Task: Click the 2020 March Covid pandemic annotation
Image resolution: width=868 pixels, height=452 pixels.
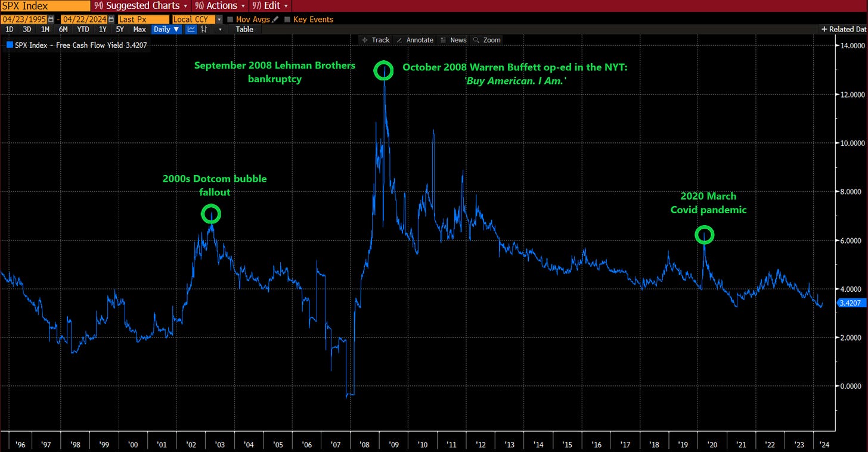Action: tap(708, 203)
